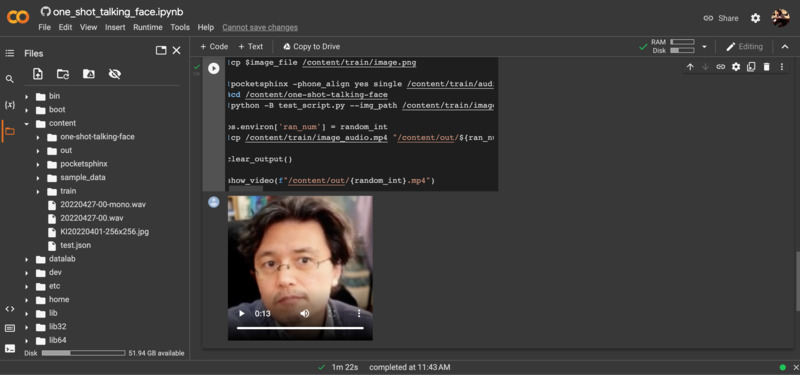Screen dimensions: 800x375
Task: Expand the datalab folder
Action: (27, 259)
